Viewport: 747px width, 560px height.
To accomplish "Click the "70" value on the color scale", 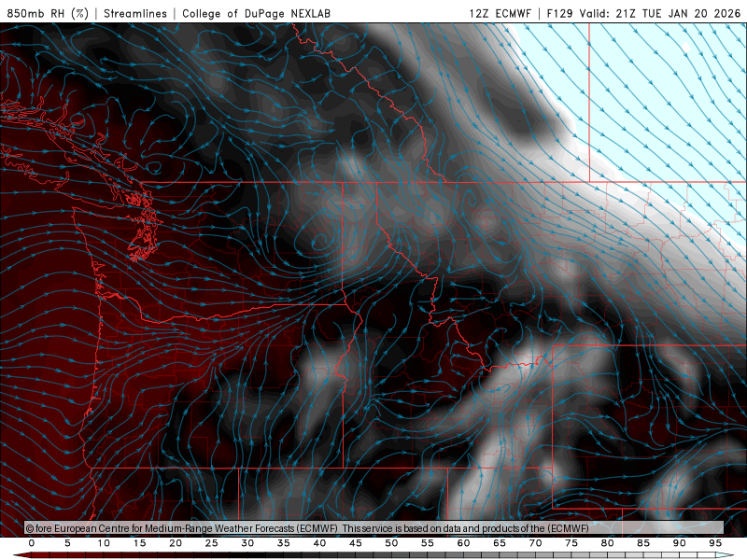I will [535, 543].
